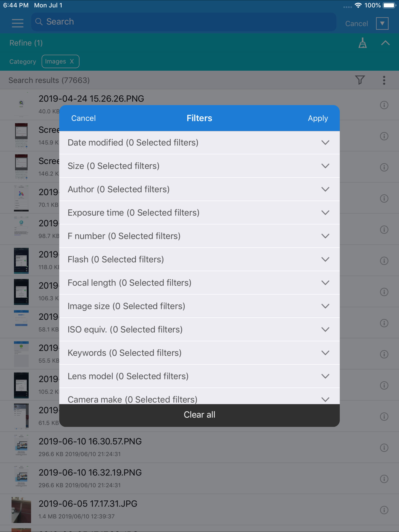Screen dimensions: 399x532
Task: Clear refinements with the broom icon
Action: pyautogui.click(x=362, y=43)
